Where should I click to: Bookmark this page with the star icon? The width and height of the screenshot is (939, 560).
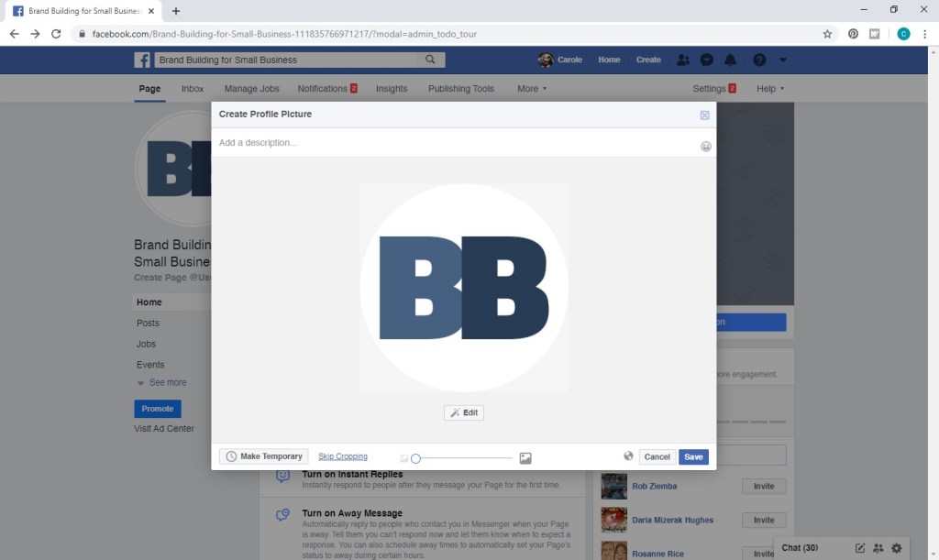click(x=827, y=34)
